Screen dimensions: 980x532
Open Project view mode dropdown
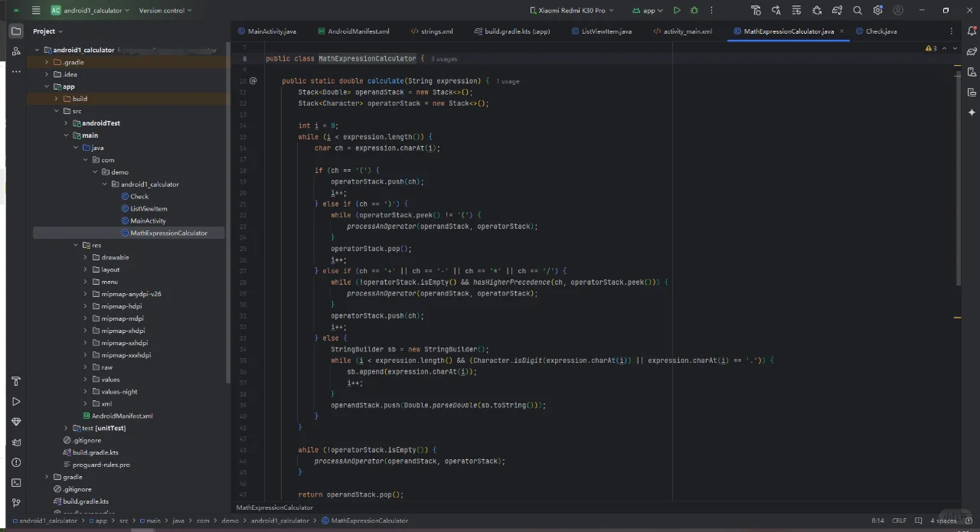tap(48, 31)
